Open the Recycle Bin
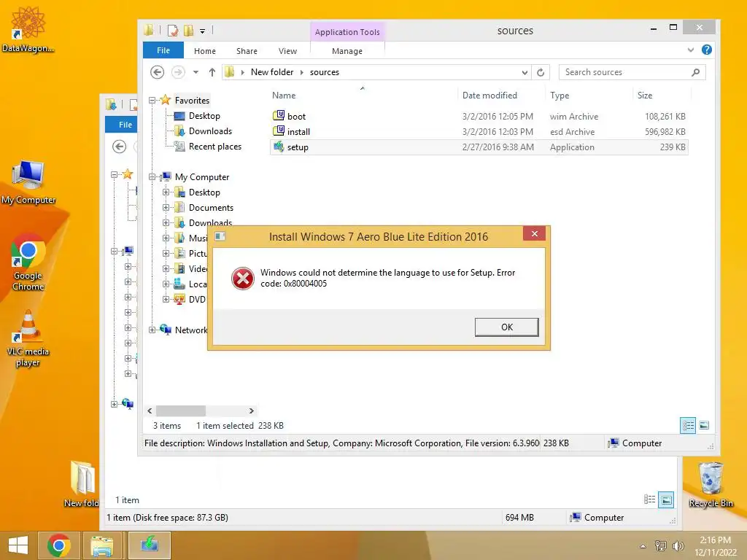747x560 pixels. point(711,484)
